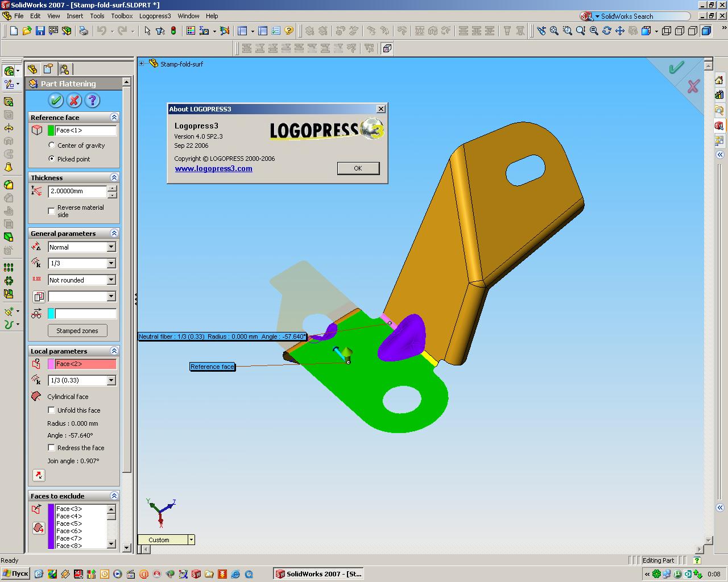Open the www.logopress3.com link
Image resolution: width=728 pixels, height=582 pixels.
coord(213,169)
